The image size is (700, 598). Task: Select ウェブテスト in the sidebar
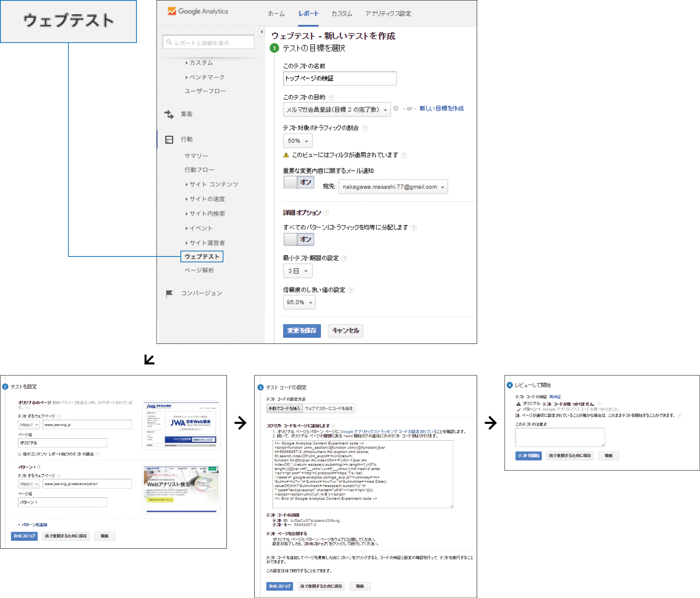click(202, 256)
